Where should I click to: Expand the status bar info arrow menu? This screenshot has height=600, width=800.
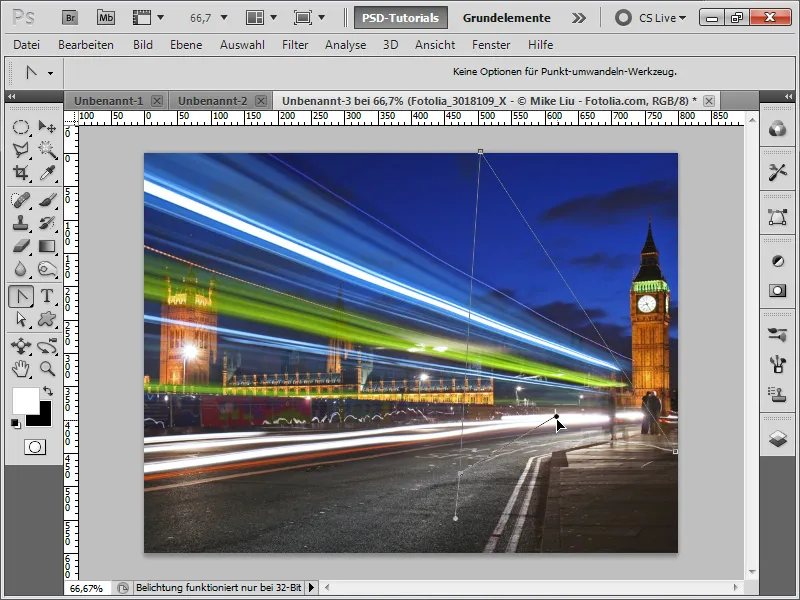(311, 588)
